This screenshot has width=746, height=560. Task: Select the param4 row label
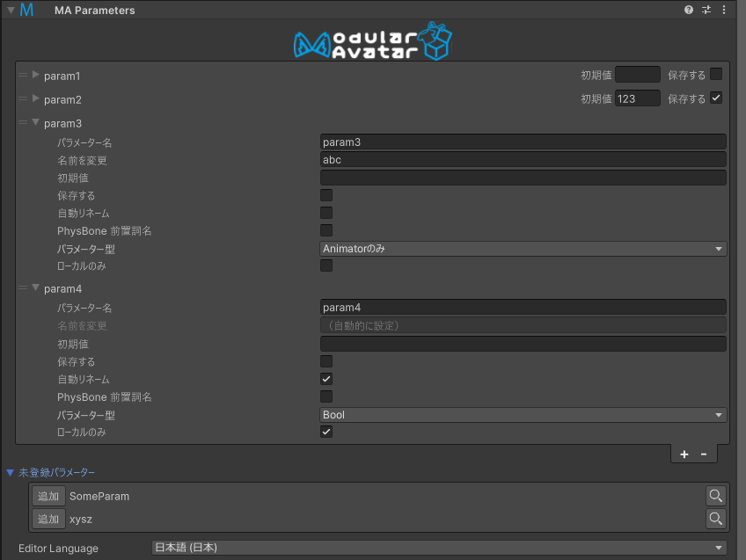pos(62,289)
